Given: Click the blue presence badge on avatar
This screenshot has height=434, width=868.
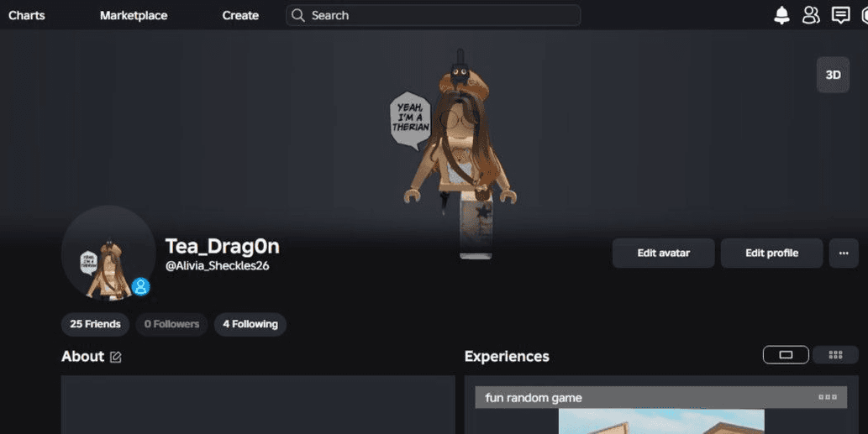Looking at the screenshot, I should coord(140,286).
